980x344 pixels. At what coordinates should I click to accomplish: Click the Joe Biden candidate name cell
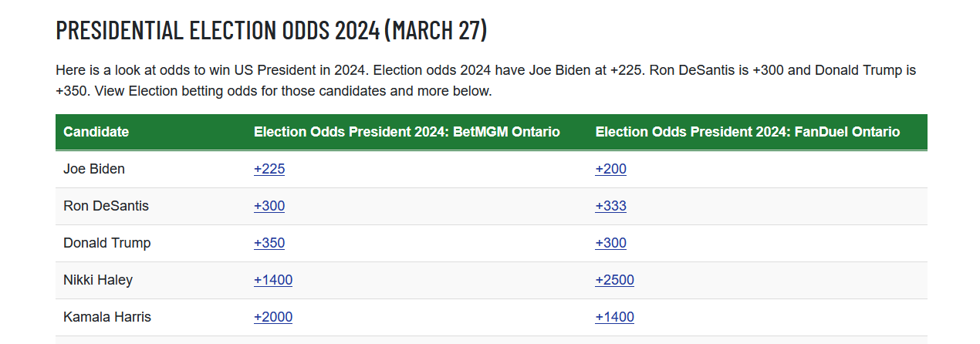tap(94, 169)
